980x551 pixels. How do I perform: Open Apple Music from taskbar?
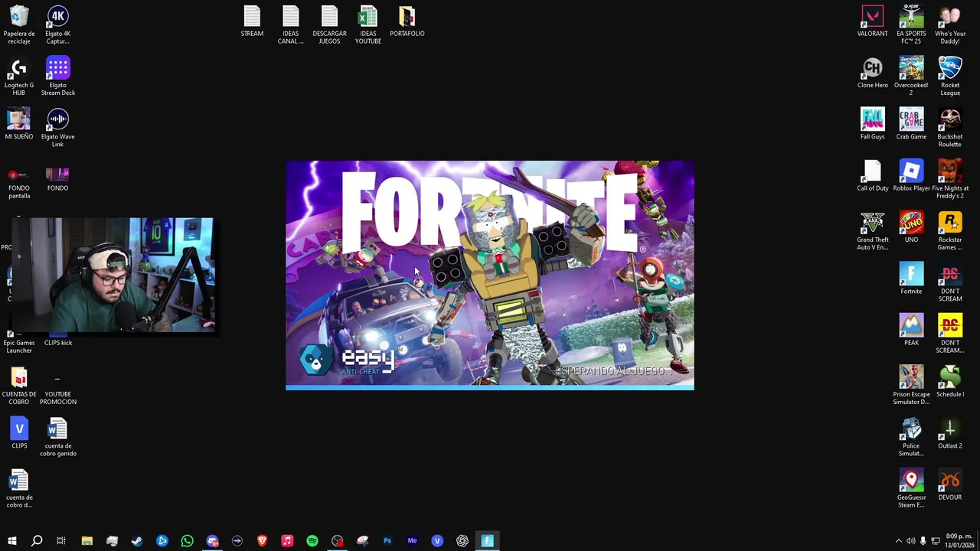pyautogui.click(x=287, y=541)
